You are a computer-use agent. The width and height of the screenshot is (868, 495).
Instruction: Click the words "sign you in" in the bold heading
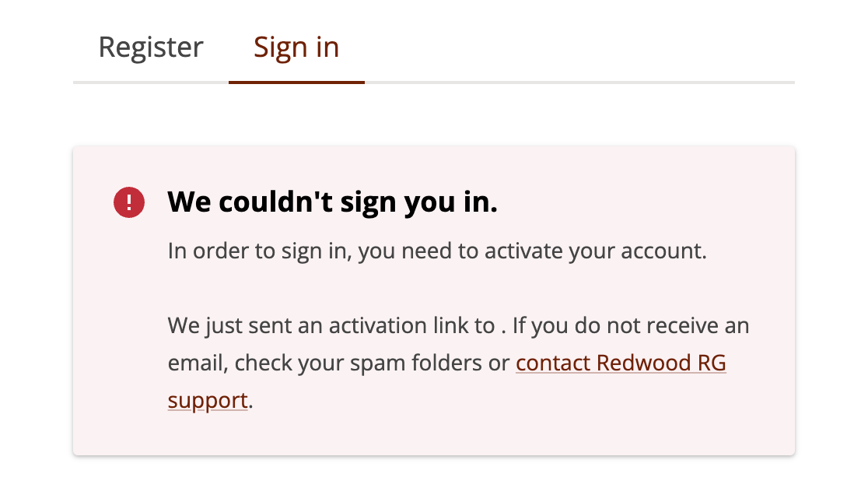point(422,203)
